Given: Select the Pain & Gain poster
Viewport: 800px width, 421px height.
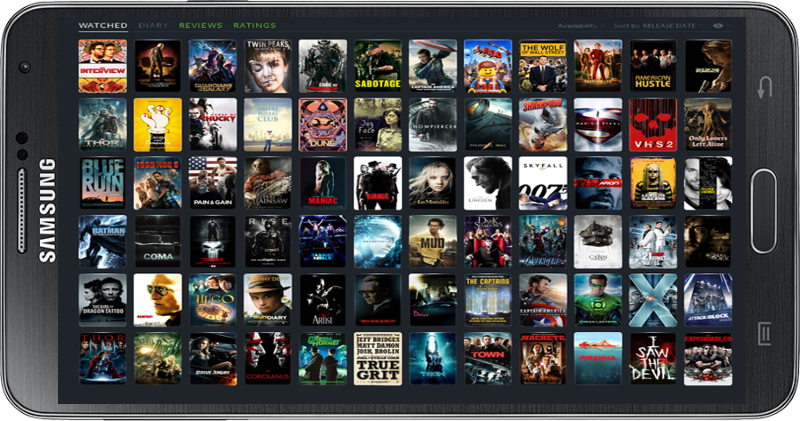Looking at the screenshot, I should tap(213, 184).
